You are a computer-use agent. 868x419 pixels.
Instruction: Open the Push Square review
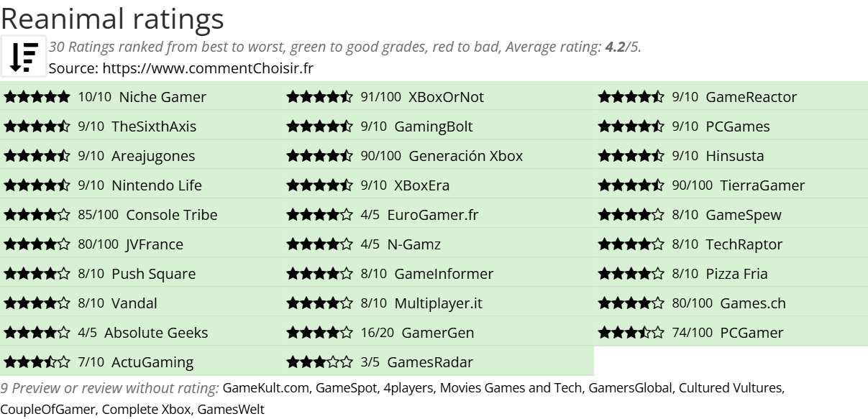(x=153, y=274)
